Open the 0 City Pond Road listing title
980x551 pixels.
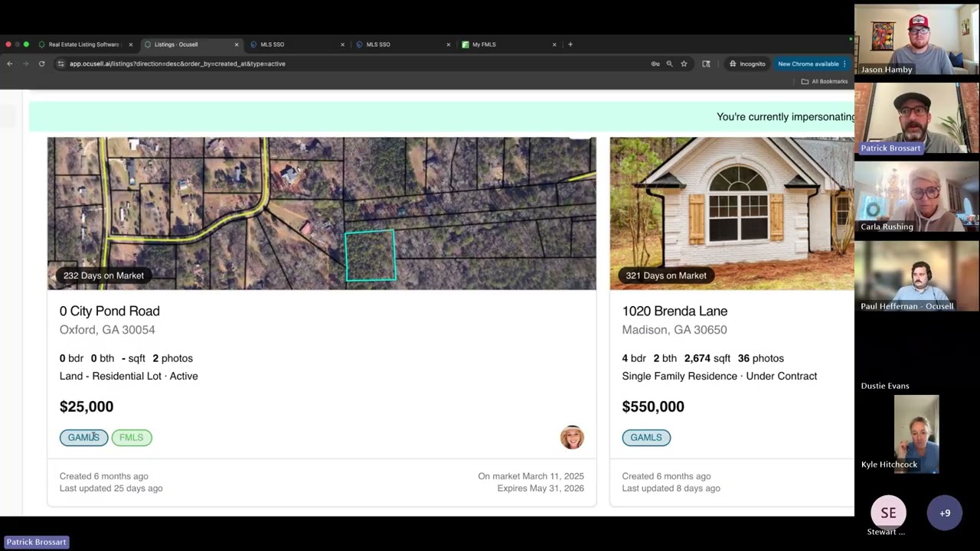tap(109, 311)
